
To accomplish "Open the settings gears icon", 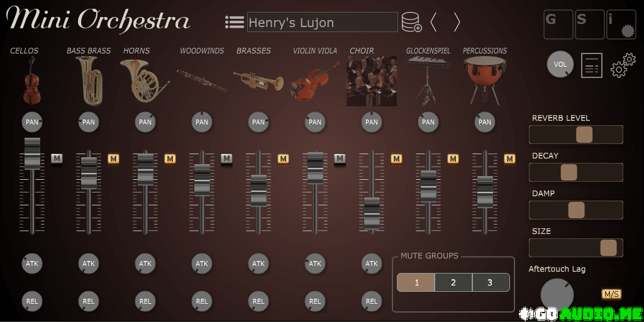I will (623, 65).
